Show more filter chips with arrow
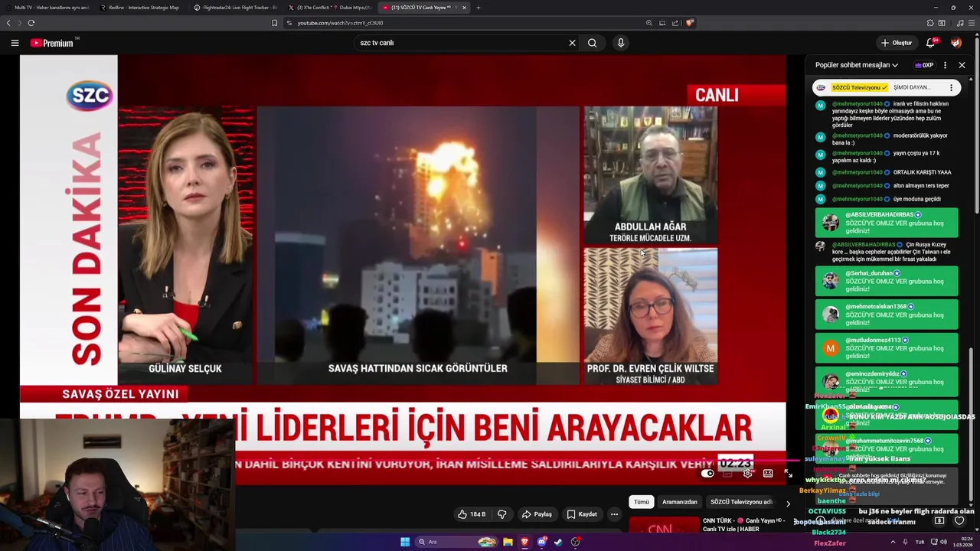Image resolution: width=980 pixels, height=551 pixels. coord(788,503)
